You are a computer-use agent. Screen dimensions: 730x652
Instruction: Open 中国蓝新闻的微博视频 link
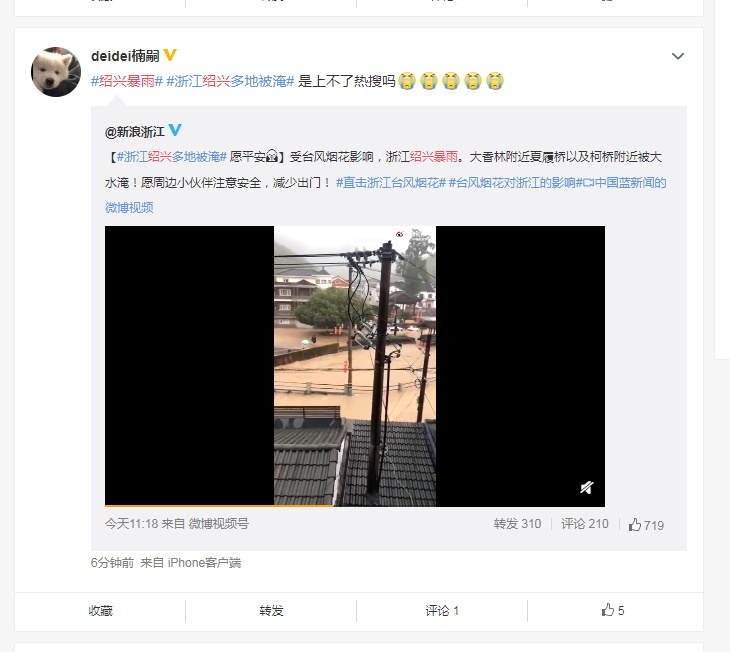click(x=385, y=195)
